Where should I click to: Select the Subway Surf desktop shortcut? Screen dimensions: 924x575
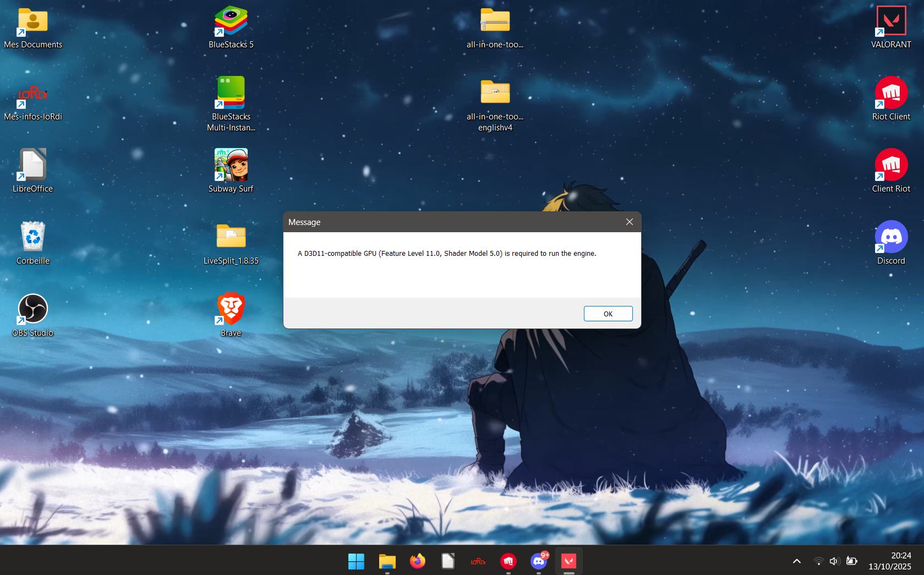231,171
